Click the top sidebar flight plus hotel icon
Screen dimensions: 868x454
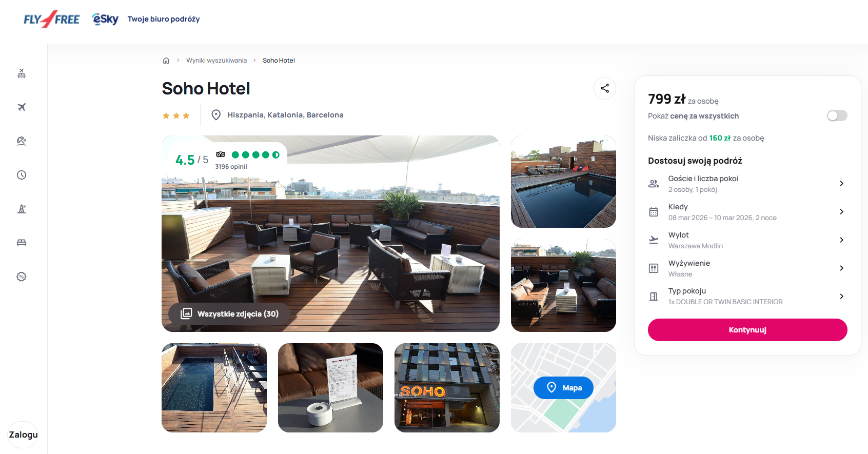[x=22, y=73]
